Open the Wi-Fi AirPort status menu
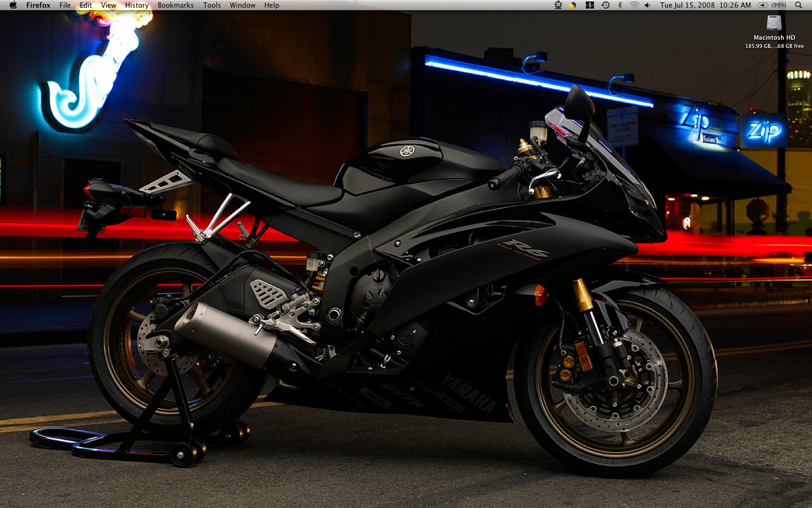 tap(634, 5)
